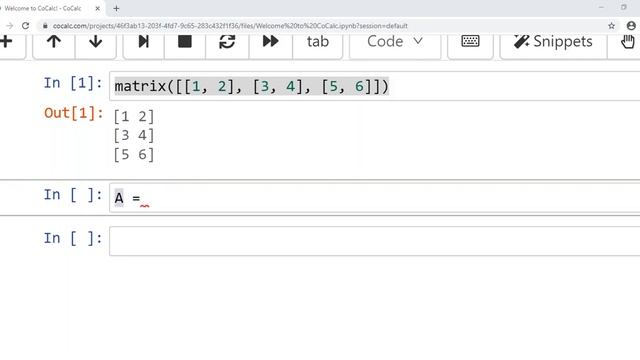Open browser profile account icon
Viewport: 640px width, 360px height.
631,26
